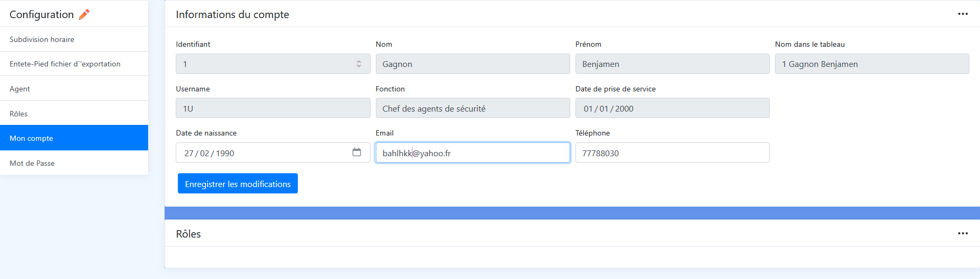Click Enregistrer les modifications button
The image size is (980, 279).
pyautogui.click(x=238, y=183)
